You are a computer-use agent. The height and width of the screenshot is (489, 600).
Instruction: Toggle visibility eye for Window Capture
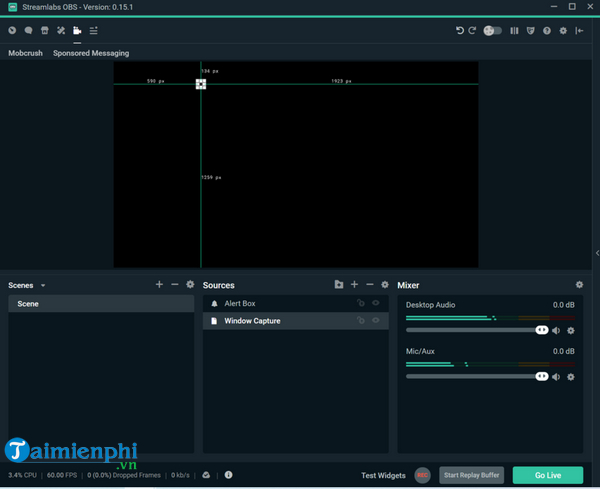pyautogui.click(x=376, y=320)
